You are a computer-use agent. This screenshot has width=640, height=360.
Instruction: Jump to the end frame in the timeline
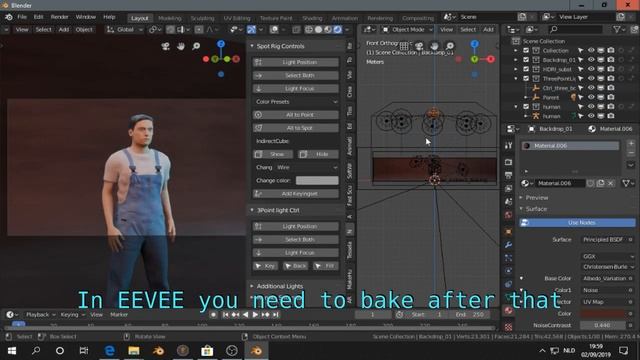(x=276, y=315)
